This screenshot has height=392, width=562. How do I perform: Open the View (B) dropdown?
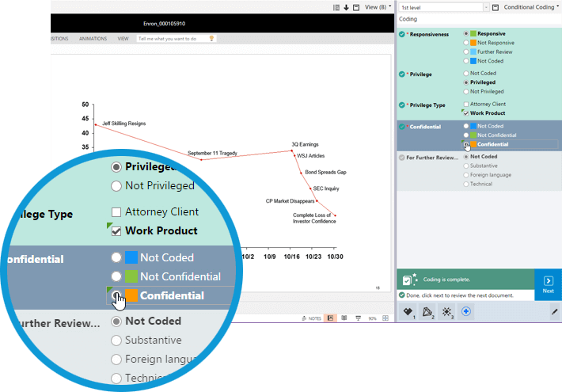tap(378, 7)
